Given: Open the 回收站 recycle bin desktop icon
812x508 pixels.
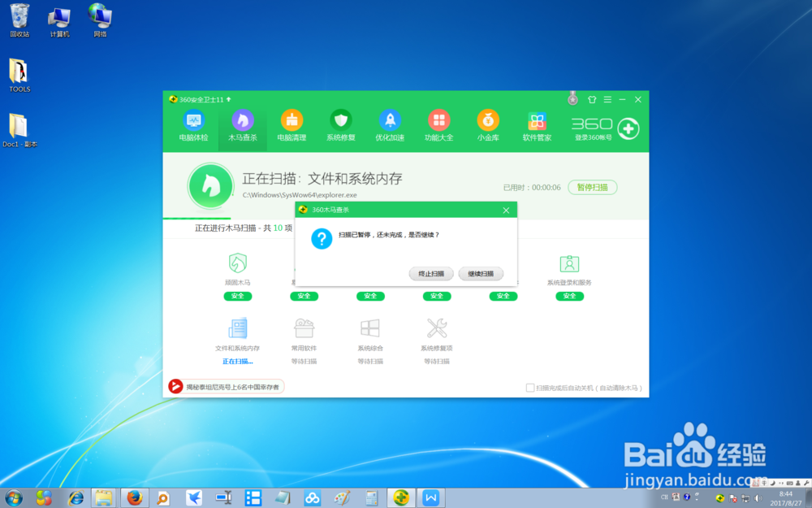Looking at the screenshot, I should [19, 20].
